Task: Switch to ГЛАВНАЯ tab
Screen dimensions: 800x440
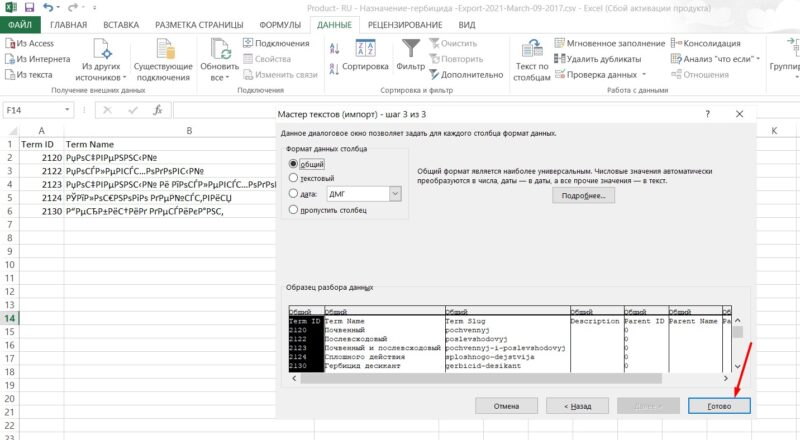Action: pyautogui.click(x=68, y=25)
